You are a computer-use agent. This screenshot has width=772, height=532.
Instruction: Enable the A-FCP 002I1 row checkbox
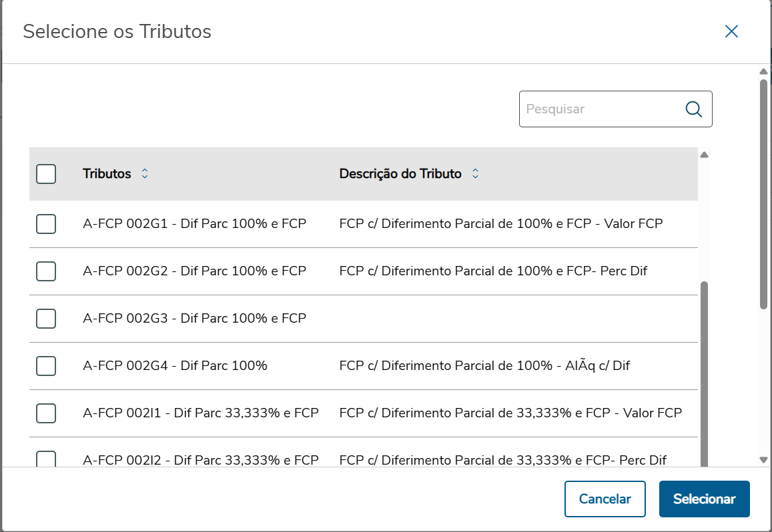[x=46, y=413]
